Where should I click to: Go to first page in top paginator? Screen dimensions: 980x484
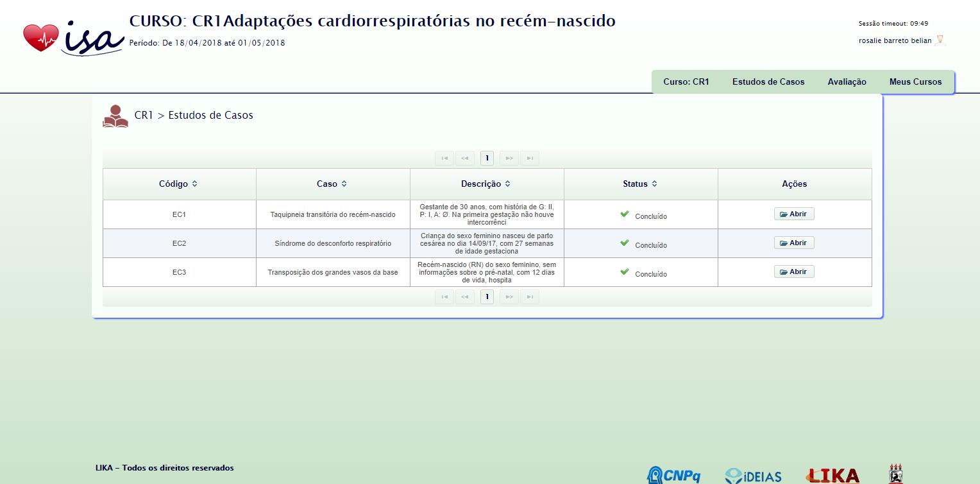(x=444, y=158)
